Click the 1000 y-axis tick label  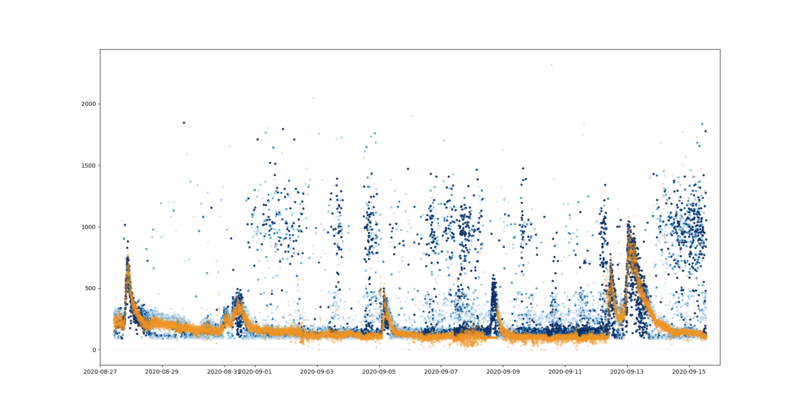(x=89, y=227)
